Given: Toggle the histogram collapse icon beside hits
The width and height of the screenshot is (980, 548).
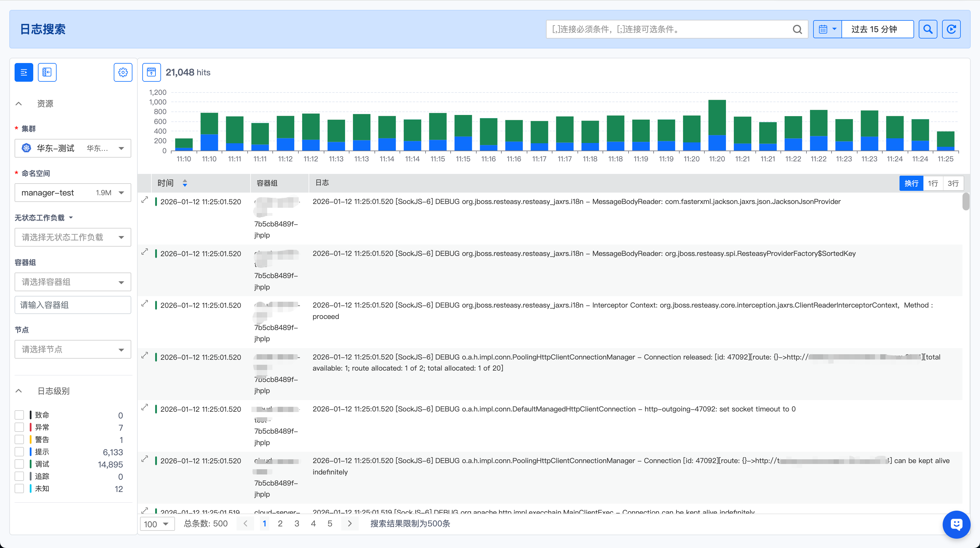Looking at the screenshot, I should coord(151,72).
